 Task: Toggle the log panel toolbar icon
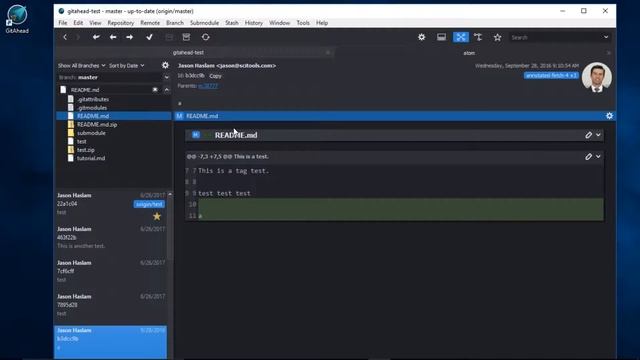point(441,37)
